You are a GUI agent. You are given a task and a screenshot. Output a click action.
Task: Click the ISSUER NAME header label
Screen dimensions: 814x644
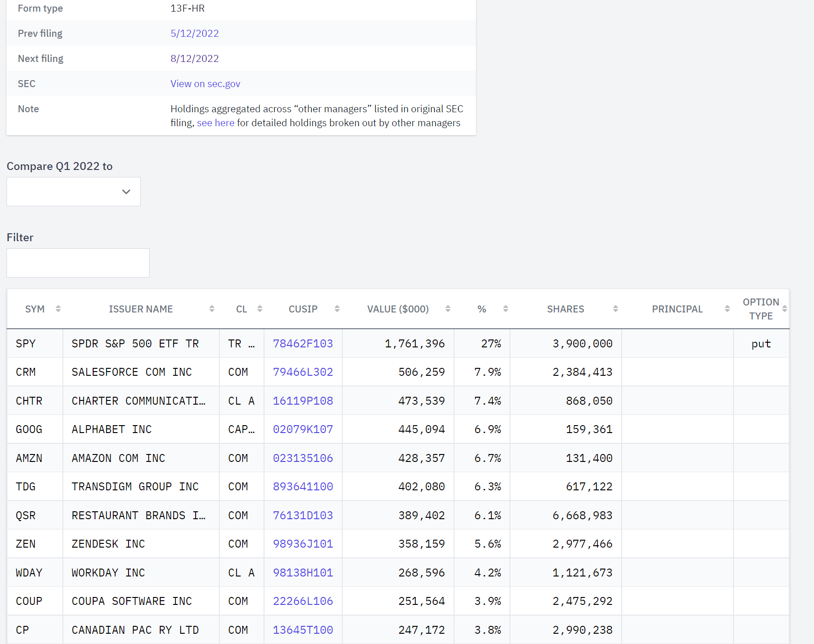[x=141, y=309]
